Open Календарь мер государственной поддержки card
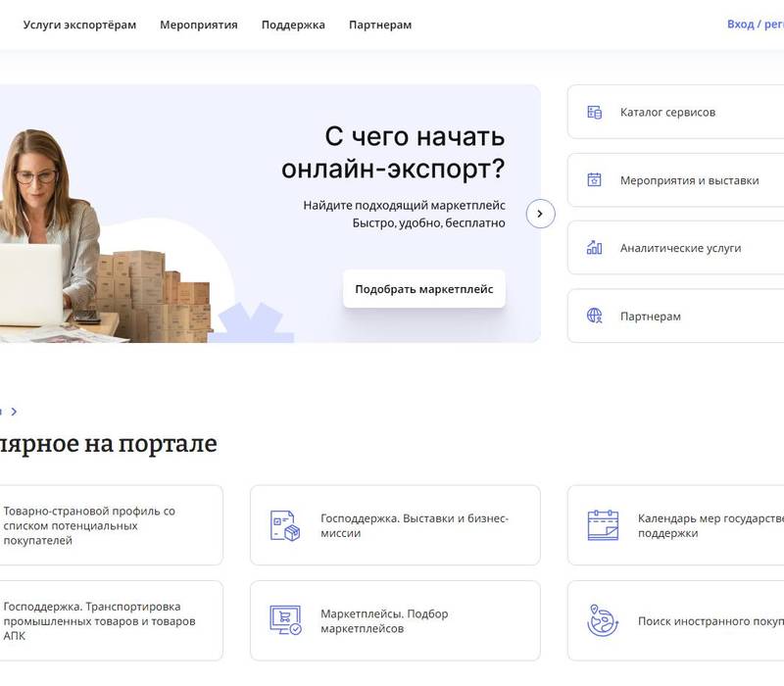This screenshot has width=784, height=686. [x=675, y=525]
